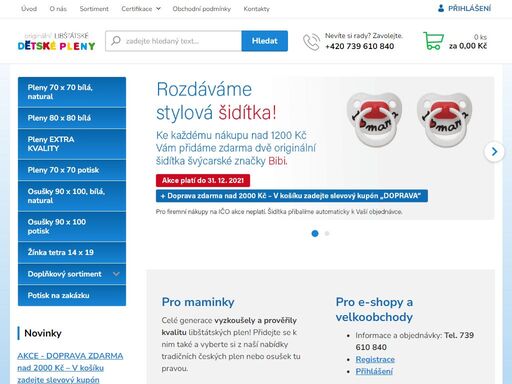Click the Nevíte si rady? Zavolejte text
Viewport: 512px width, 384px height.
(x=364, y=36)
